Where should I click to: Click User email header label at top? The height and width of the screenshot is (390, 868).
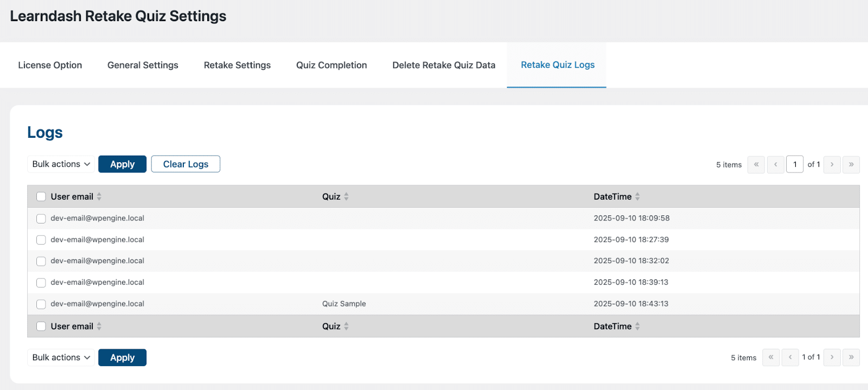[72, 196]
